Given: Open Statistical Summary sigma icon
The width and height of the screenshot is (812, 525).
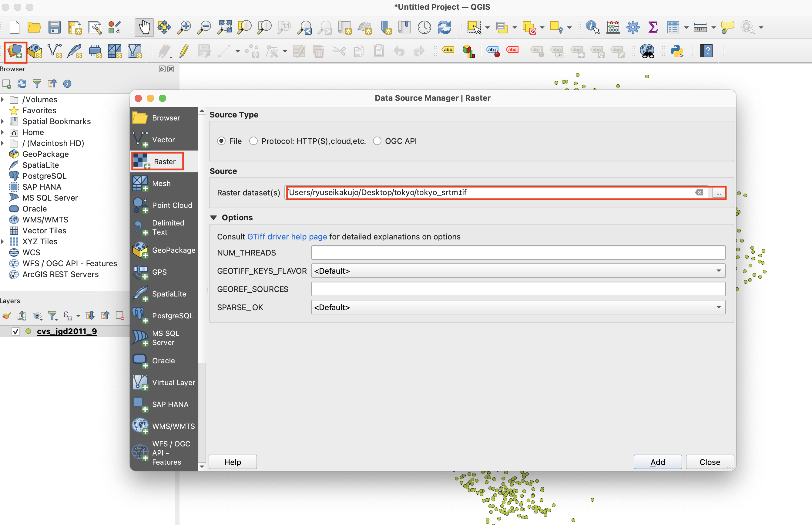Looking at the screenshot, I should 653,27.
